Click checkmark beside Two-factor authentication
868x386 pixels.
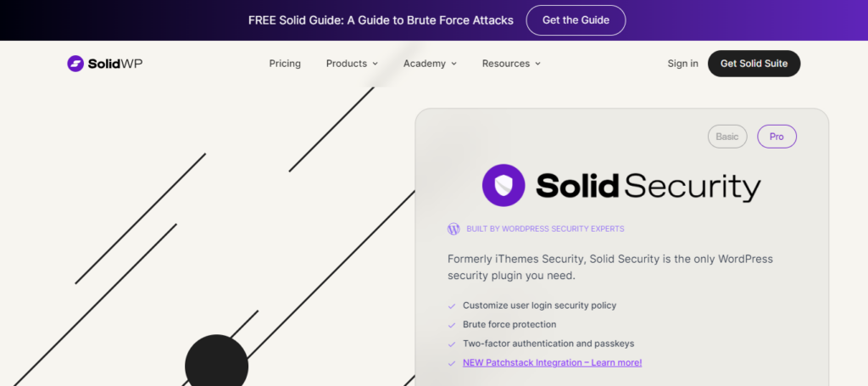[x=451, y=344]
